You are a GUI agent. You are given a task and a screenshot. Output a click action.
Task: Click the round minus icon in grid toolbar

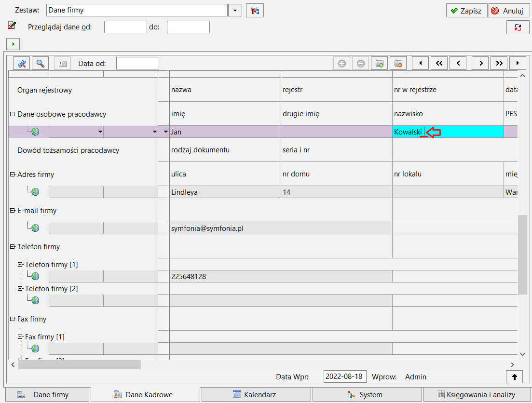361,64
